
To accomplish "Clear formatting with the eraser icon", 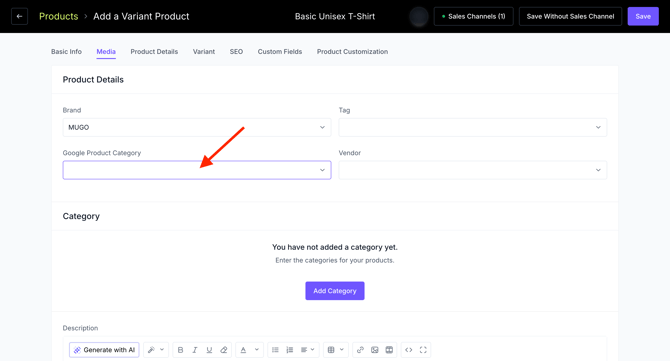I will click(224, 350).
